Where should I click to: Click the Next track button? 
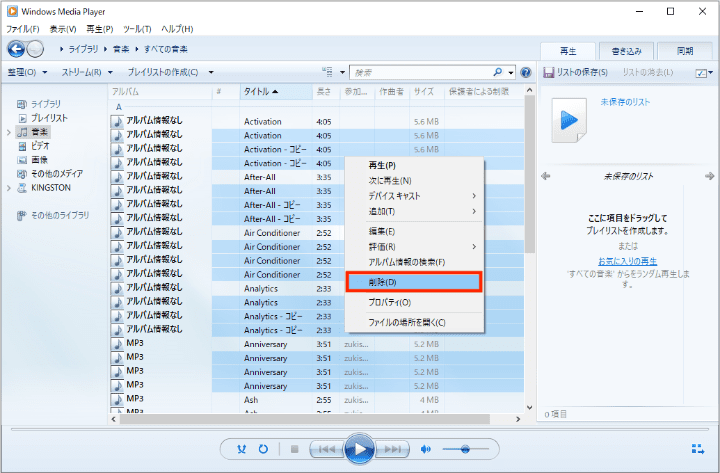click(x=393, y=449)
